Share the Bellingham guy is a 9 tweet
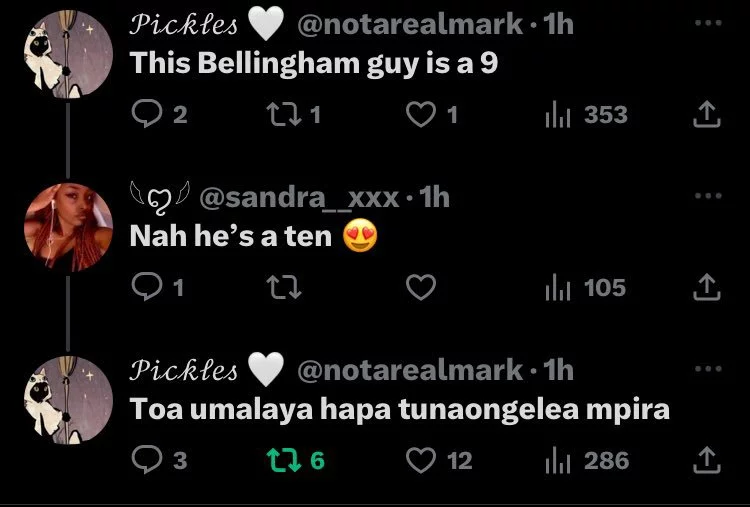This screenshot has width=750, height=507. click(x=706, y=114)
